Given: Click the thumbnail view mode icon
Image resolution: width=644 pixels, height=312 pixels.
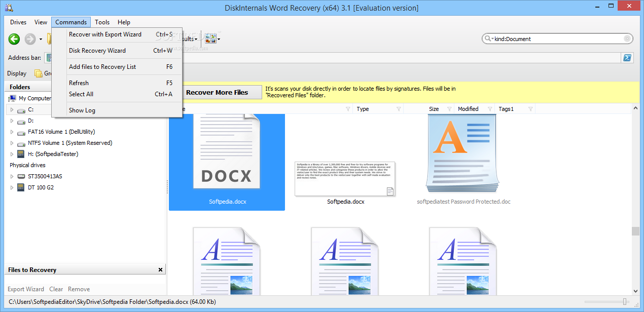Looking at the screenshot, I should click(x=210, y=38).
